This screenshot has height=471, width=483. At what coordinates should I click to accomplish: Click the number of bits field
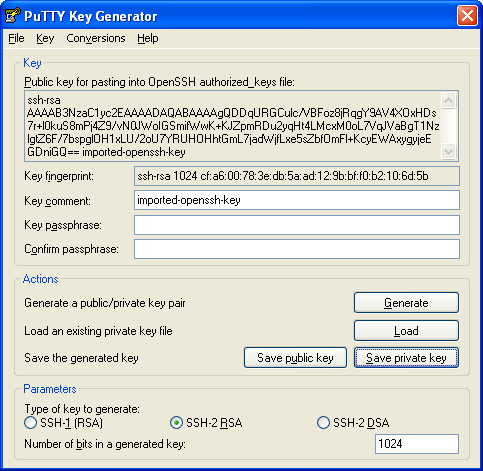pos(417,444)
